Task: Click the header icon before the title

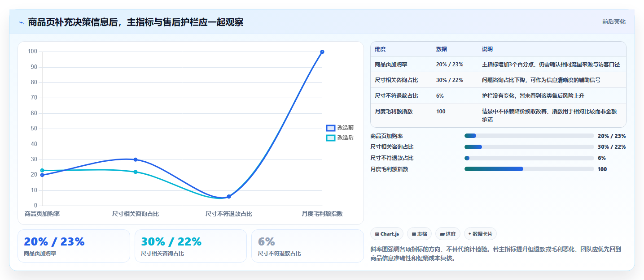Action: click(21, 22)
